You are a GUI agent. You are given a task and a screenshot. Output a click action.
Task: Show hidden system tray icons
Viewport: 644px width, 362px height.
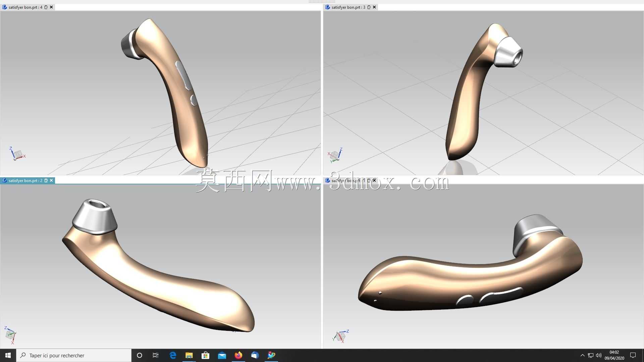pos(582,355)
